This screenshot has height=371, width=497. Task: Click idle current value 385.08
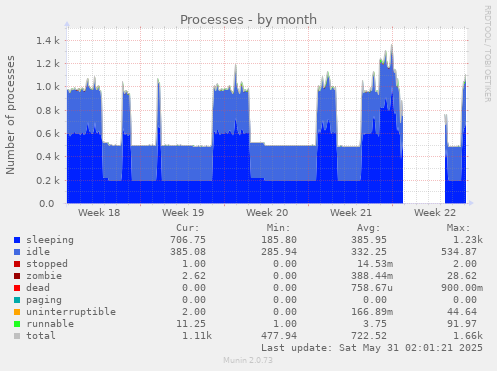[x=188, y=252]
